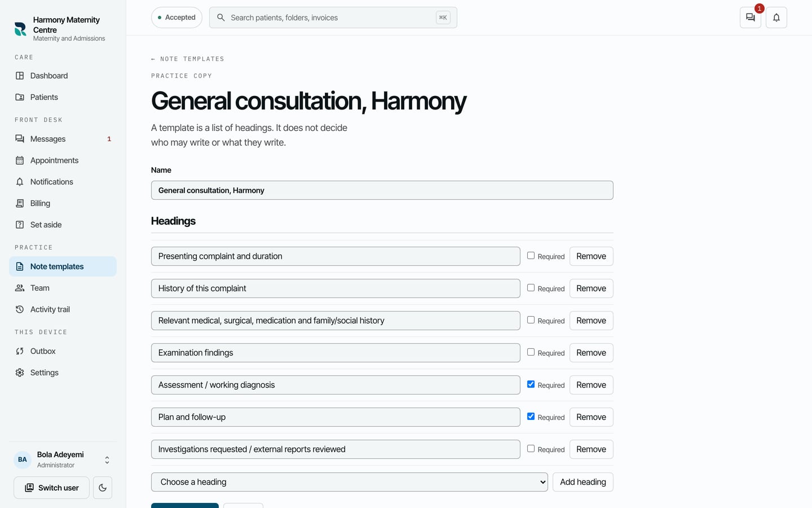
Task: Remove the Examination findings heading
Action: coord(591,353)
